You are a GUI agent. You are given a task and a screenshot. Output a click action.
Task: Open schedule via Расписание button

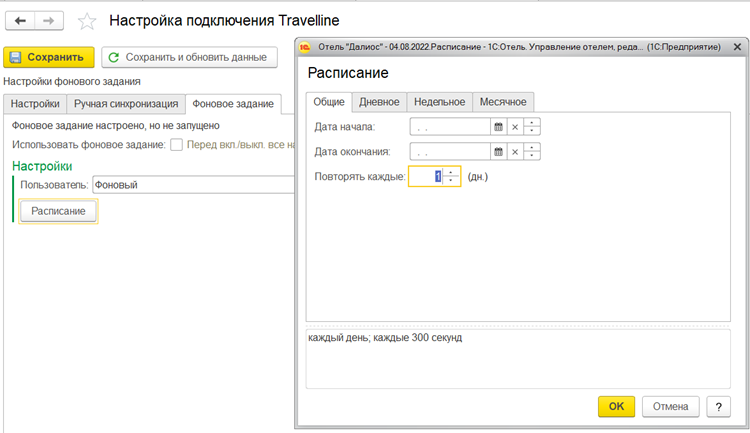point(58,211)
